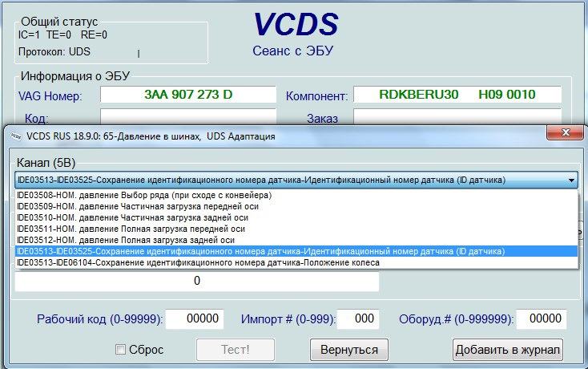The image size is (588, 369).
Task: Close the UDS Адаптация dialog
Action: coord(565,132)
